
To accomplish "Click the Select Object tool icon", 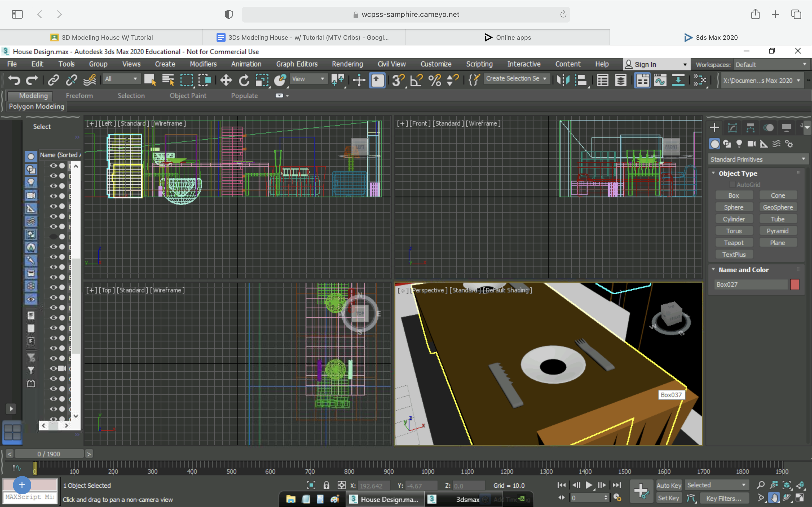I will [150, 79].
